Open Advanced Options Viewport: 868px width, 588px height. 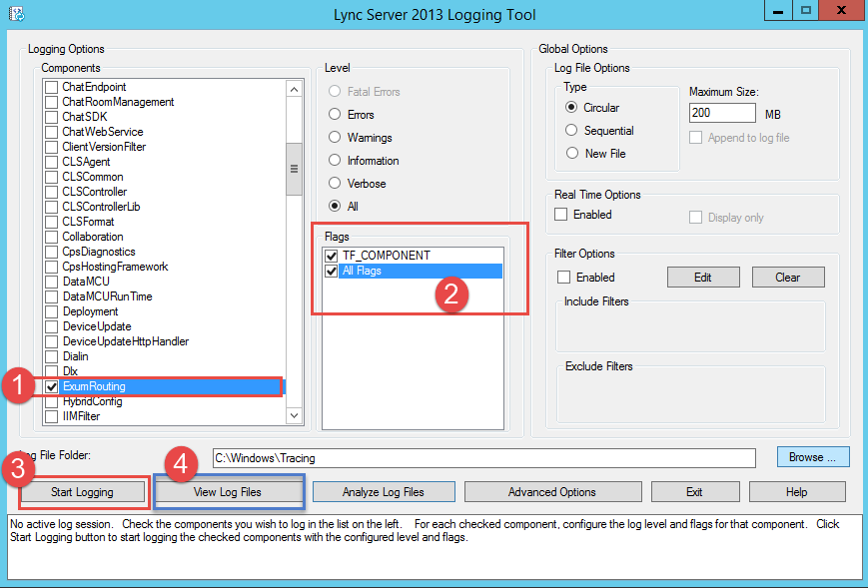tap(552, 492)
